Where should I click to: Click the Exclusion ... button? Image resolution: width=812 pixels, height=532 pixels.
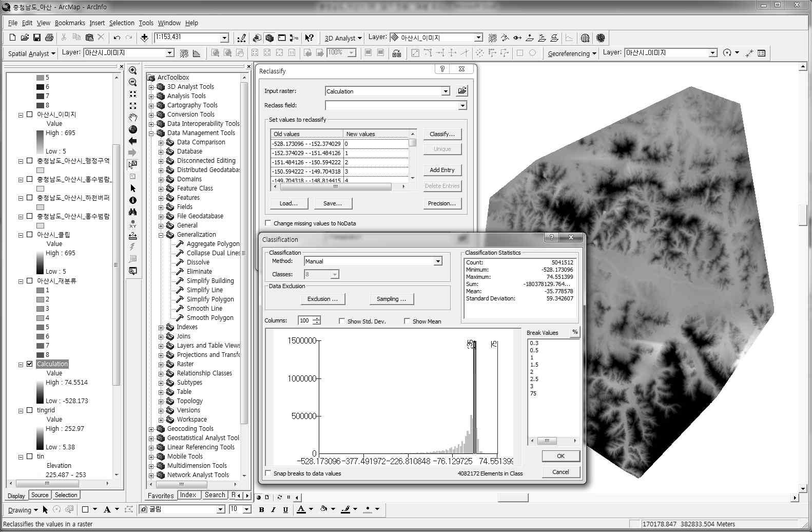[x=322, y=299]
